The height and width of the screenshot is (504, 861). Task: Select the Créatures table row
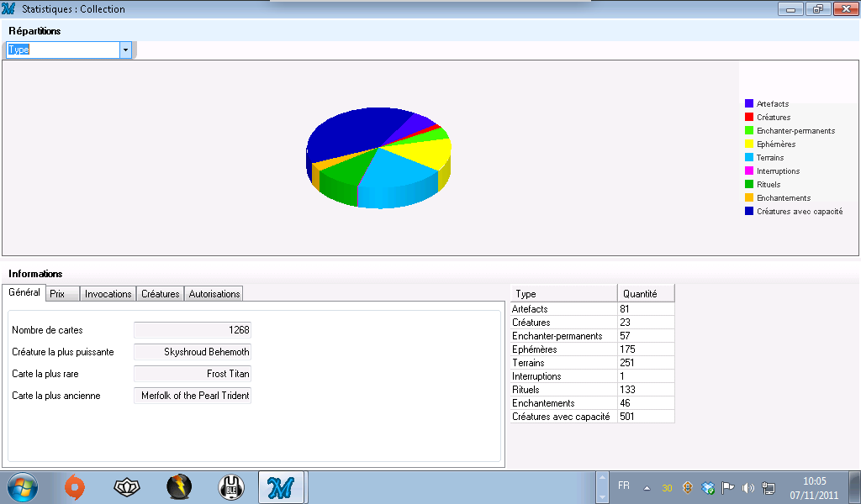tap(593, 323)
